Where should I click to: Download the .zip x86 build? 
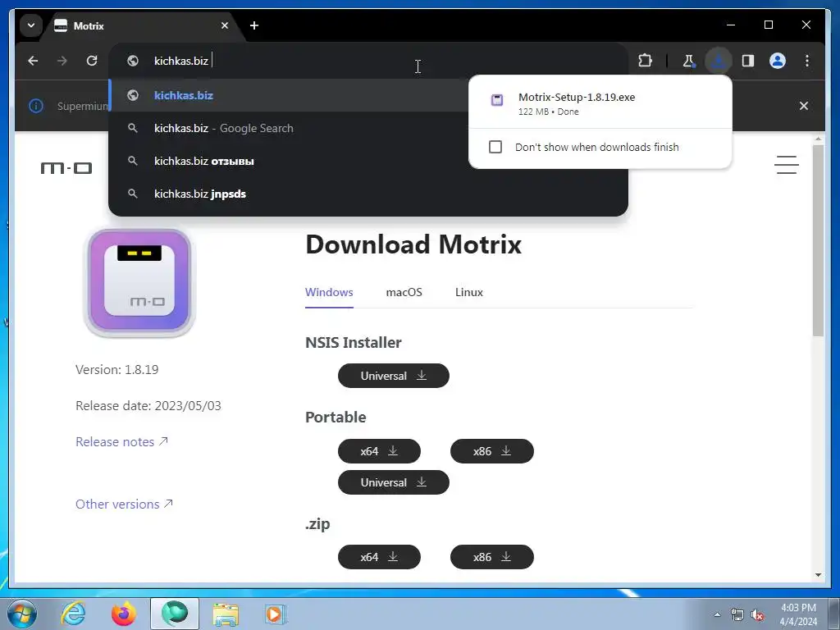(492, 557)
